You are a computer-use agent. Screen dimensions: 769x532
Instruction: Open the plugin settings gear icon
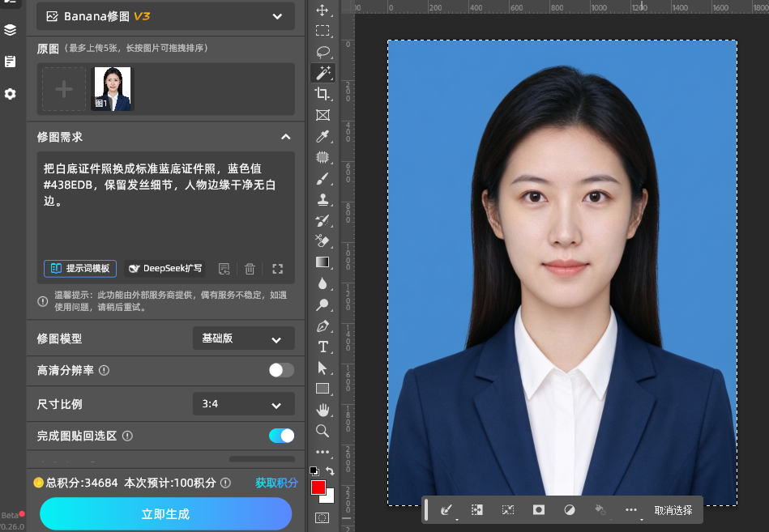tap(11, 94)
